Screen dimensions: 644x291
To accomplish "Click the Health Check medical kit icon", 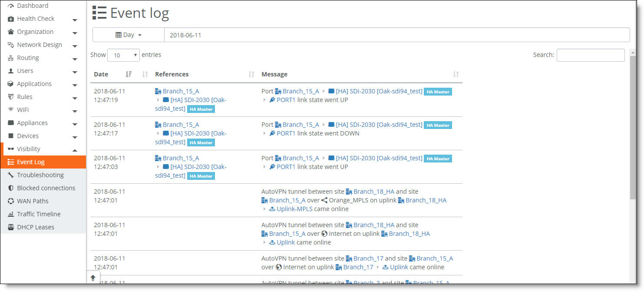I will 11,19.
